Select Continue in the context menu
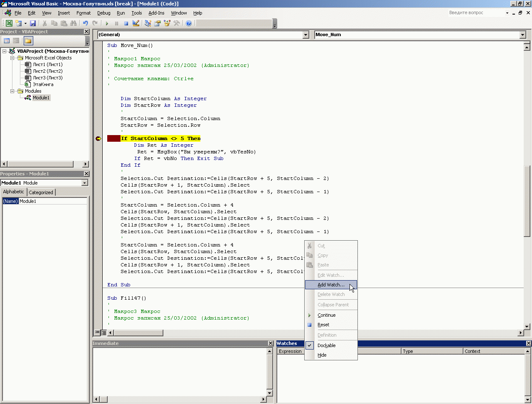The height and width of the screenshot is (404, 532). point(326,315)
